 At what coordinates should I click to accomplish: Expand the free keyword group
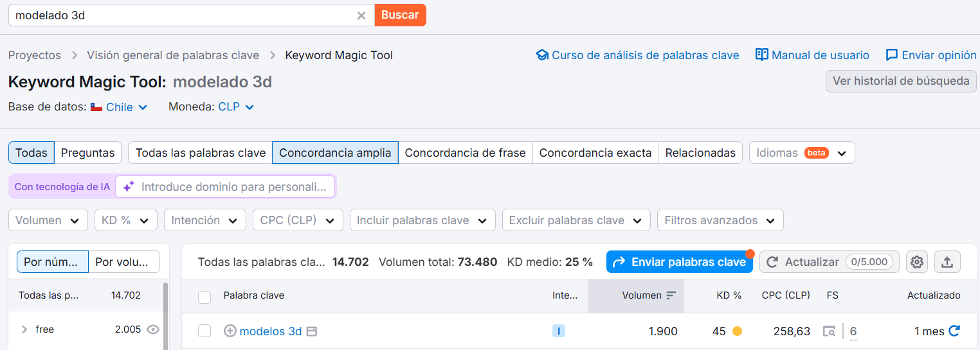coord(24,329)
